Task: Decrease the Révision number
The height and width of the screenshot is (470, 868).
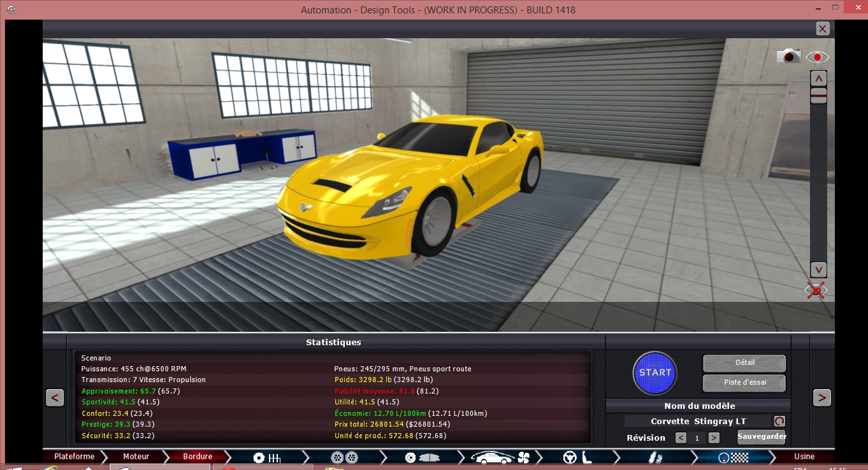Action: 681,438
